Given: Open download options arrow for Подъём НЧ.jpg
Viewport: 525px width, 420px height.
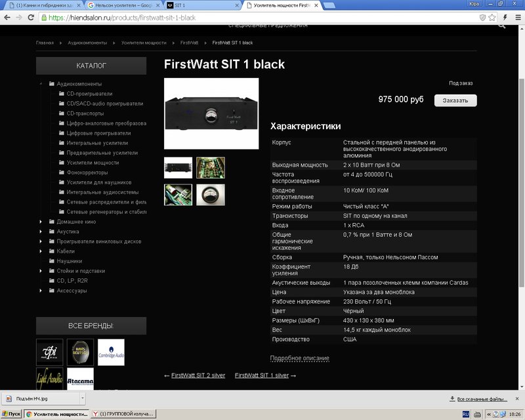Looking at the screenshot, I should 83,398.
